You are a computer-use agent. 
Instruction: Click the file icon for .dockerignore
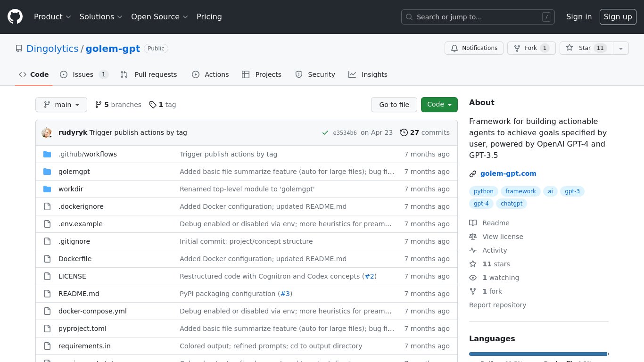(47, 206)
